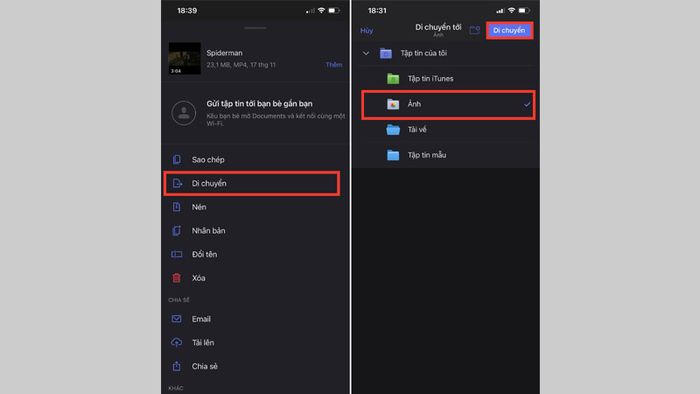The image size is (700, 394).
Task: Tap the Spiderman file name
Action: pyautogui.click(x=225, y=53)
